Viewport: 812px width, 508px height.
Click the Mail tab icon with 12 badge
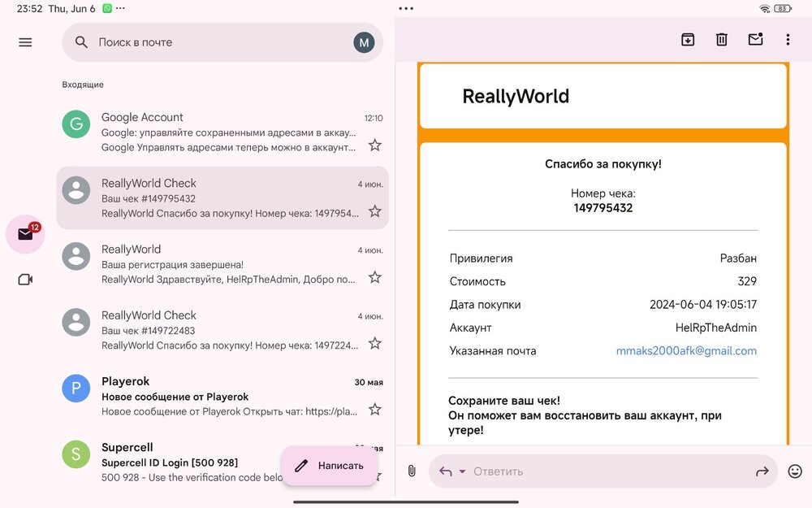25,234
